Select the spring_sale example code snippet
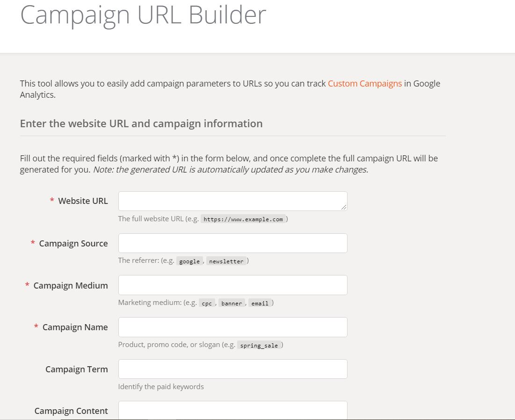Screen dimensions: 515x420 pos(259,345)
